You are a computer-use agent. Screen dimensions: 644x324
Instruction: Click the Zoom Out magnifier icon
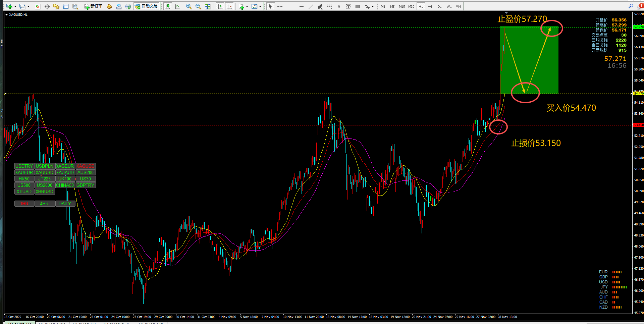point(198,6)
